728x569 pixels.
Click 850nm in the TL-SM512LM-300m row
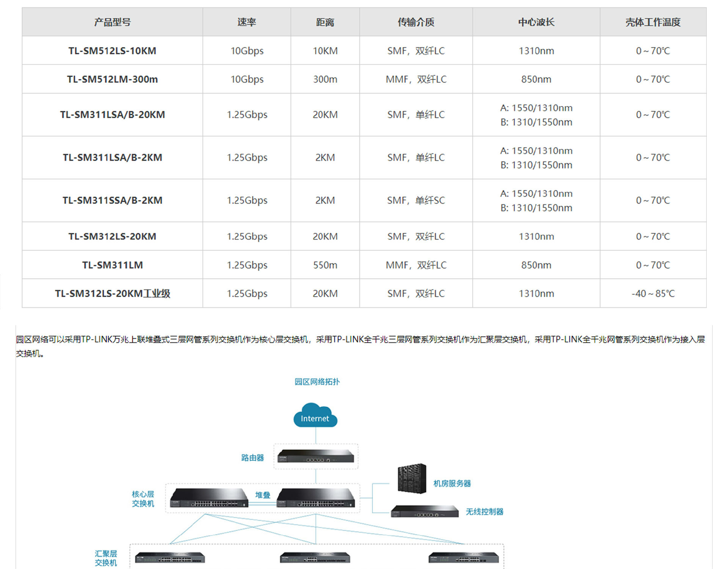tap(536, 79)
